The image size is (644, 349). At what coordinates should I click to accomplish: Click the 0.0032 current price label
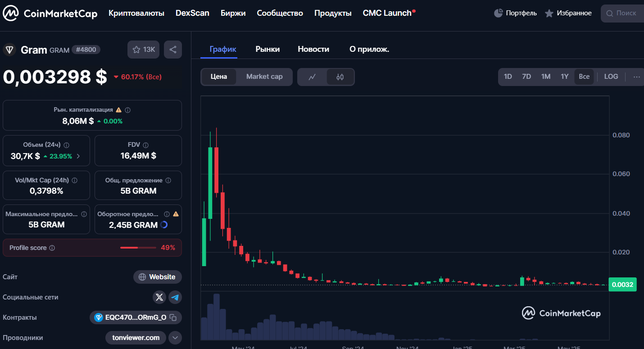point(622,285)
